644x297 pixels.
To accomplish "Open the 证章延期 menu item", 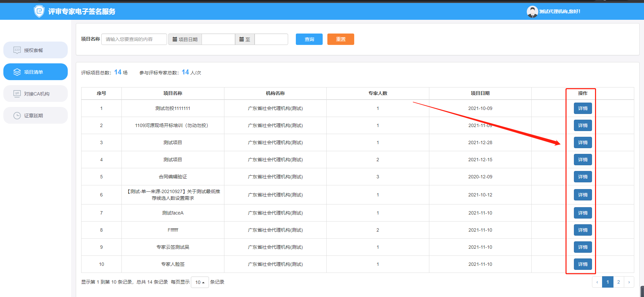I will pos(36,115).
